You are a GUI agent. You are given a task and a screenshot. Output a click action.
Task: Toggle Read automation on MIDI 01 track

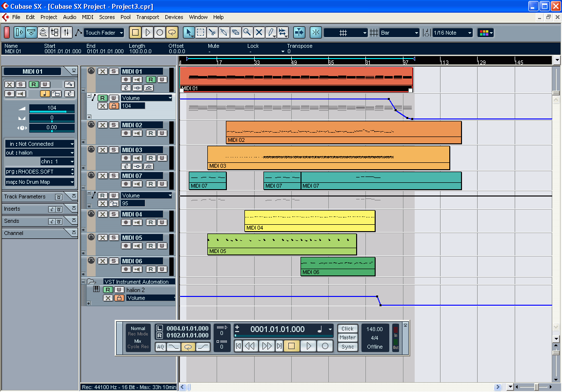click(151, 79)
